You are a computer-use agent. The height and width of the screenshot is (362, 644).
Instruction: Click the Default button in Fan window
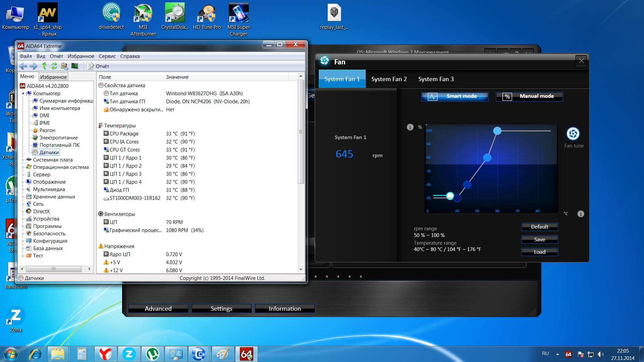tap(539, 227)
